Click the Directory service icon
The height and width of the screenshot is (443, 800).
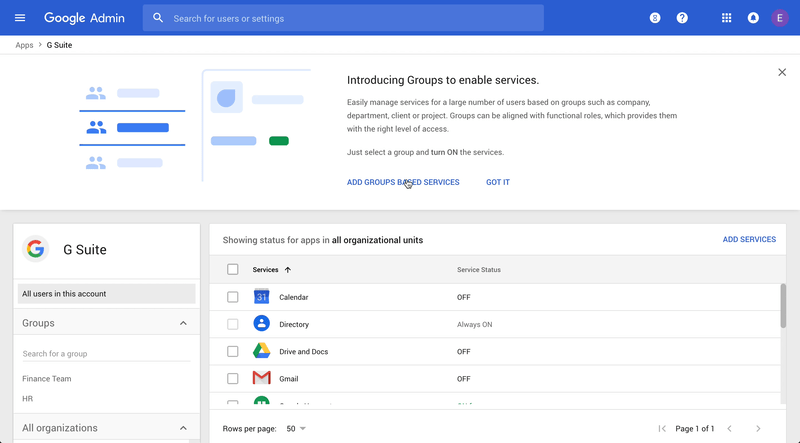(261, 324)
